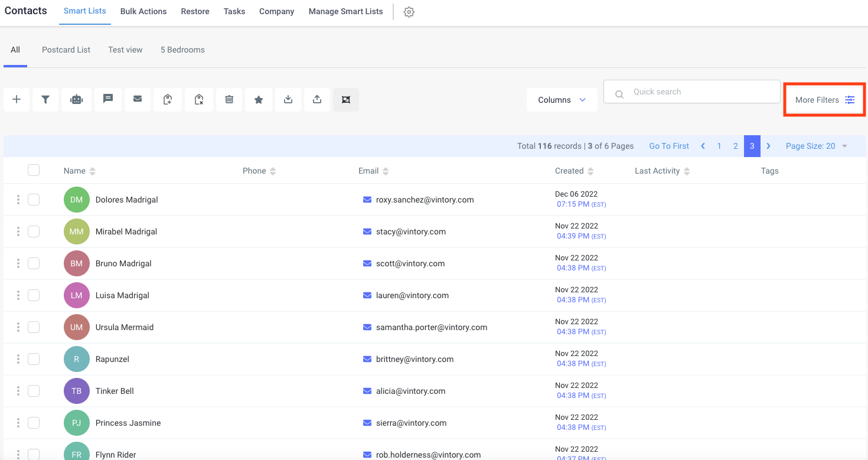The image size is (868, 460).
Task: Open the Tasks tab
Action: tap(234, 11)
